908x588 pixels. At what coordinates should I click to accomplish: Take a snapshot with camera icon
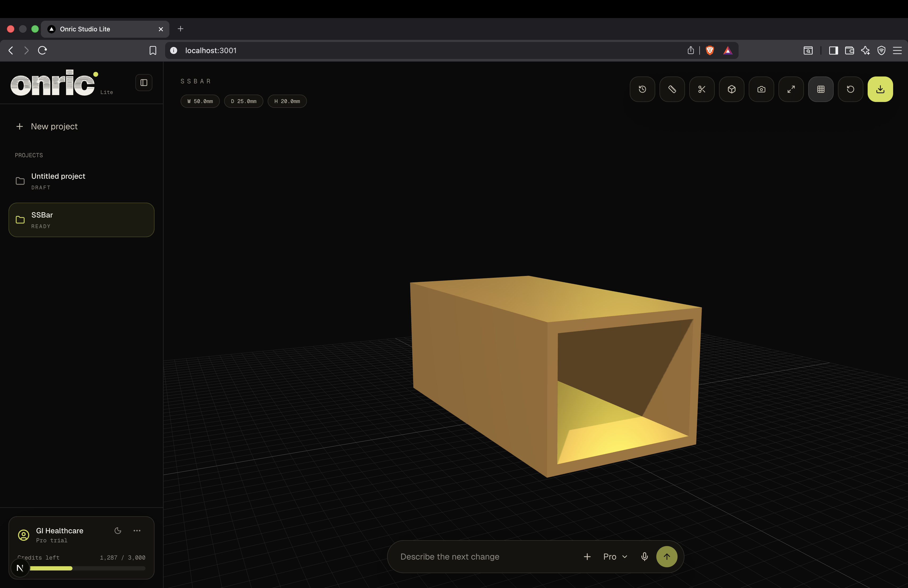point(761,89)
